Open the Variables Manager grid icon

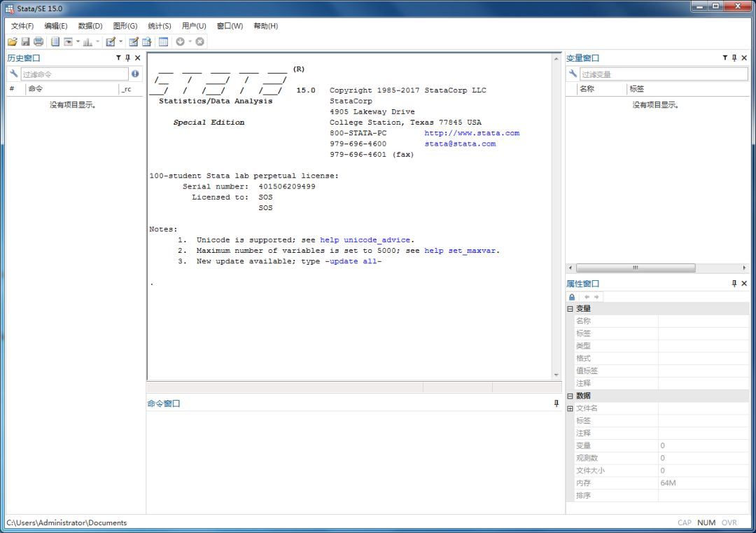(163, 42)
